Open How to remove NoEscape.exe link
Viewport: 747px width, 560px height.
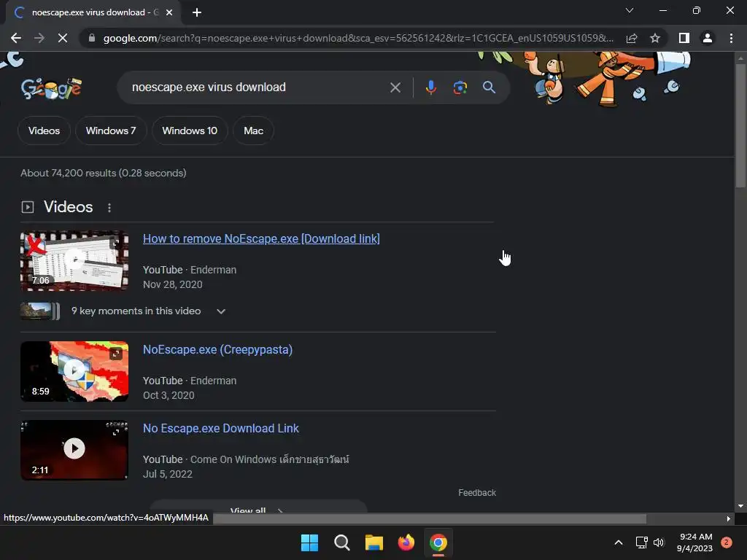coord(261,238)
